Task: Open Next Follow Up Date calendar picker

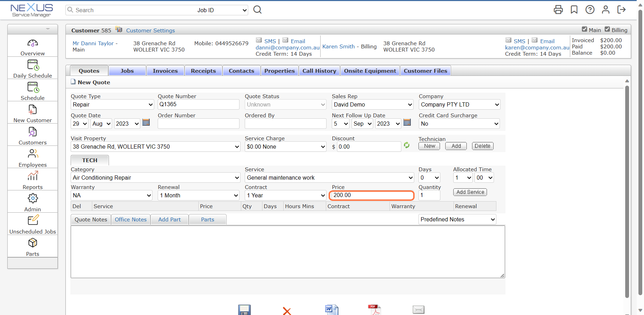Action: (407, 123)
